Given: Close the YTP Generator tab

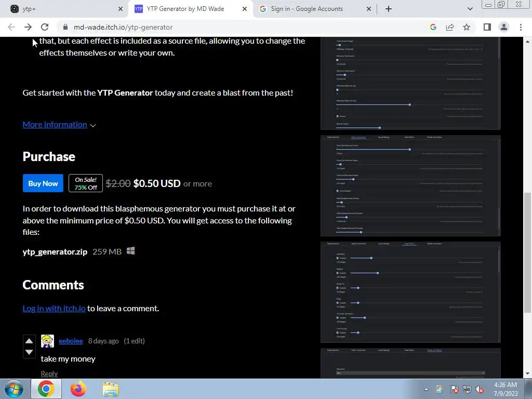Looking at the screenshot, I should [x=245, y=9].
